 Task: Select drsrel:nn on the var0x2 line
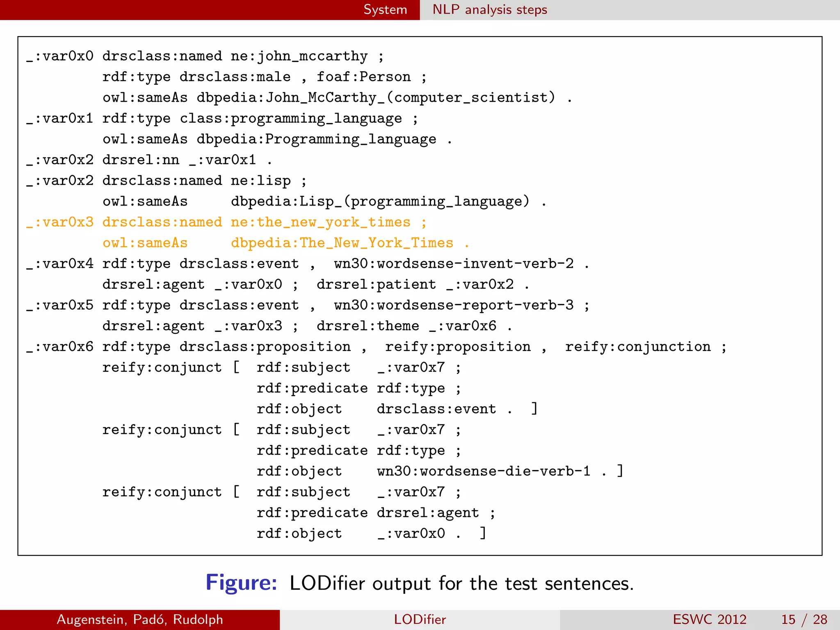click(x=141, y=160)
